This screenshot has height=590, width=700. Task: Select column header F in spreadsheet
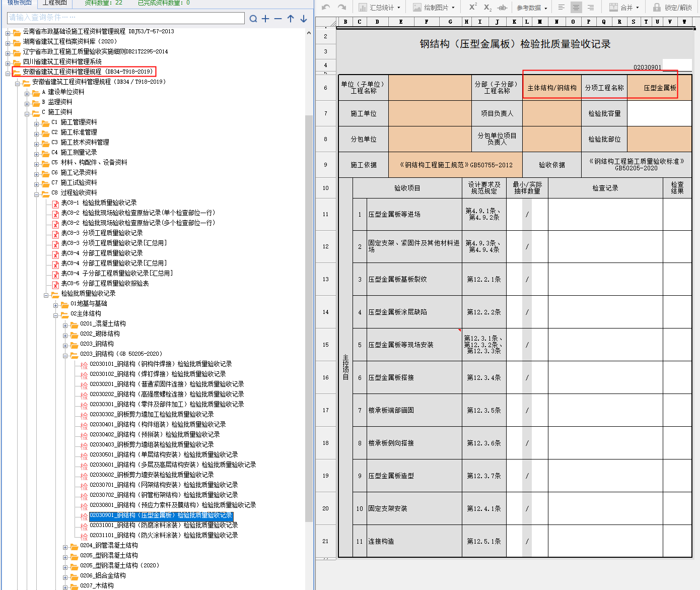(426, 22)
